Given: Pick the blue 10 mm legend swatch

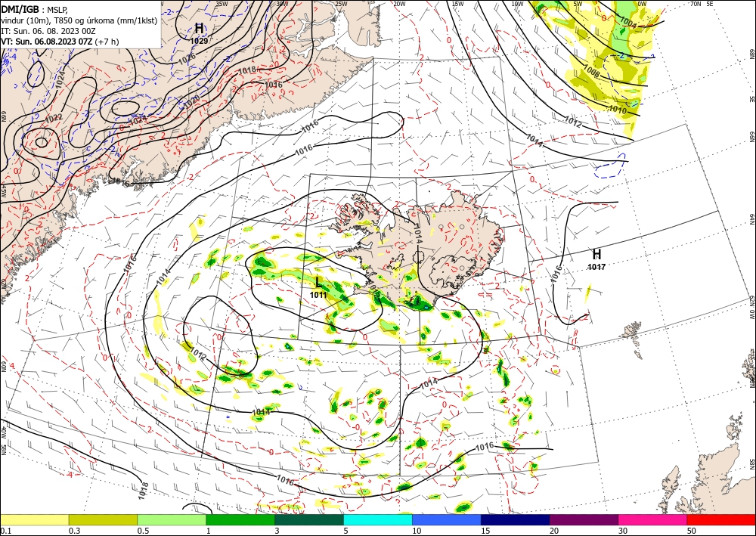Looking at the screenshot, I should pos(447,519).
